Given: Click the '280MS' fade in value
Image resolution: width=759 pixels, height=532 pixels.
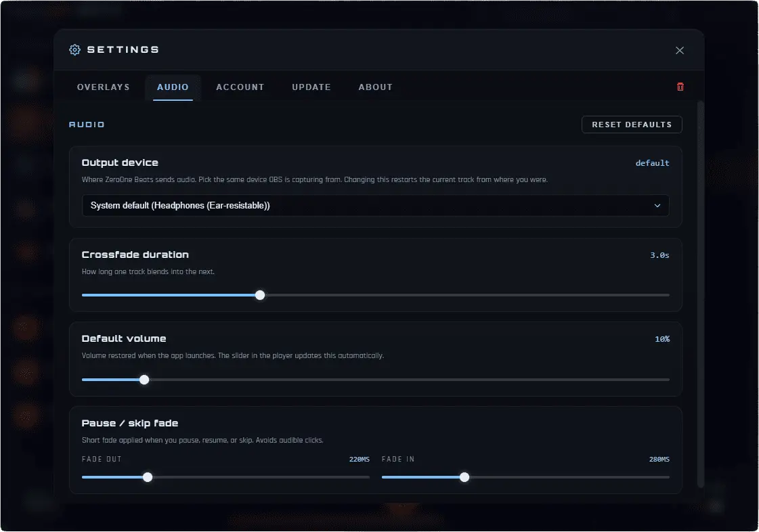Looking at the screenshot, I should click(659, 460).
